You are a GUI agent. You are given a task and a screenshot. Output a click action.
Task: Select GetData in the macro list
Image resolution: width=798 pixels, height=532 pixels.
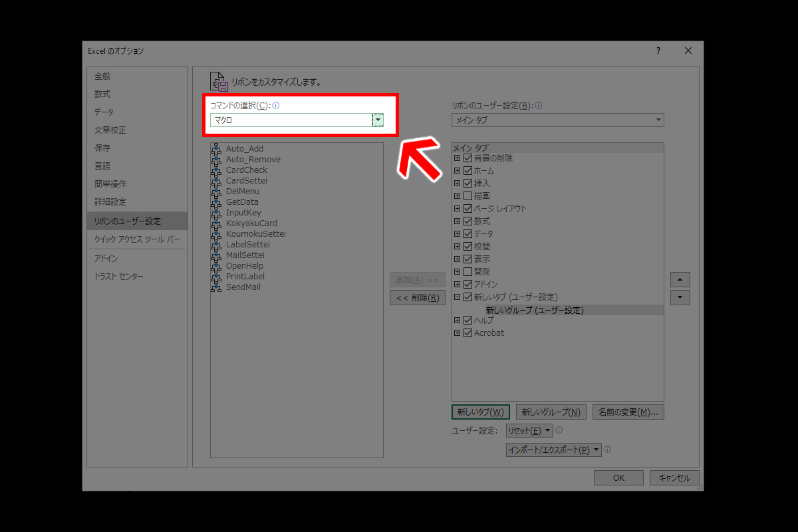tap(242, 202)
